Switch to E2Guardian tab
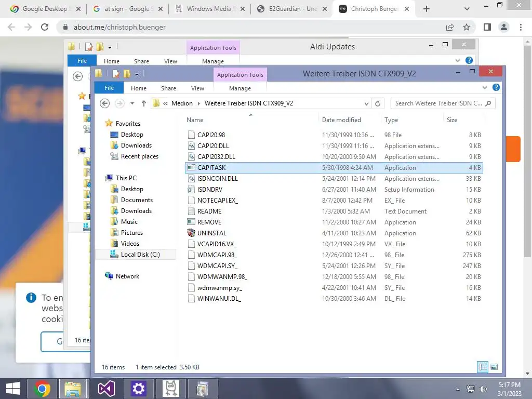532x399 pixels. tap(292, 9)
